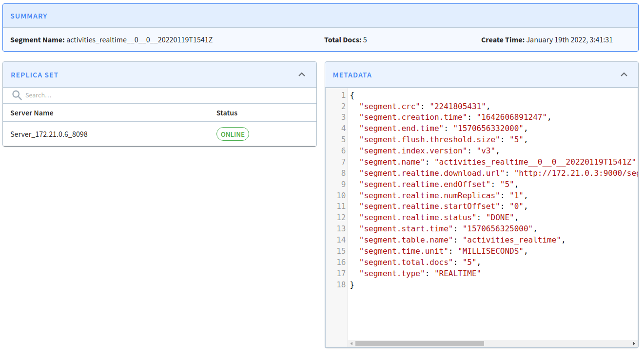Click the right arrow of the metadata scrollbar
The height and width of the screenshot is (356, 644).
click(x=634, y=343)
